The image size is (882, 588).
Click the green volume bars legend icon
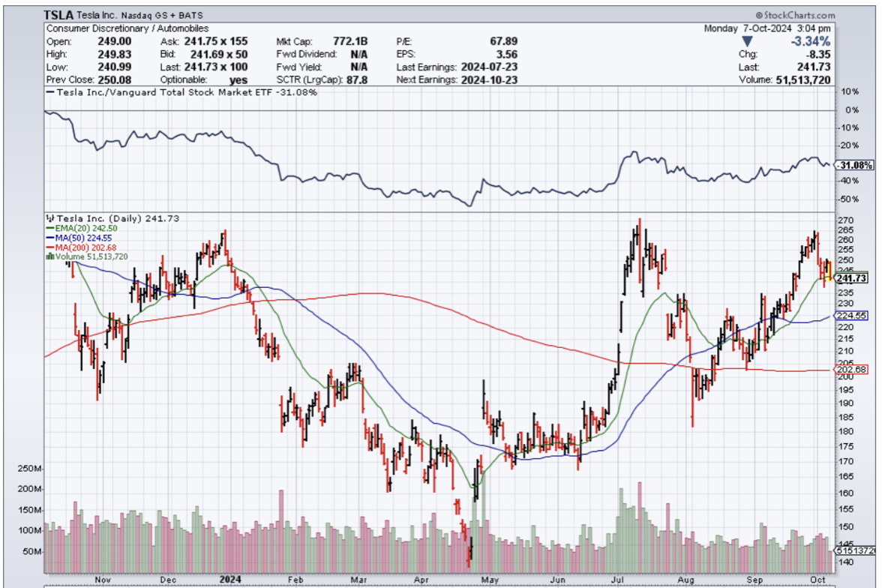[x=49, y=256]
